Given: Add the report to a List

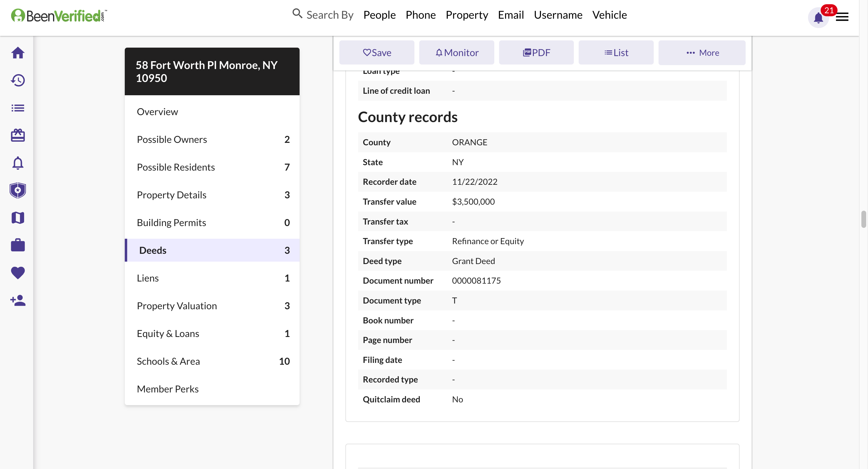Looking at the screenshot, I should [x=616, y=52].
